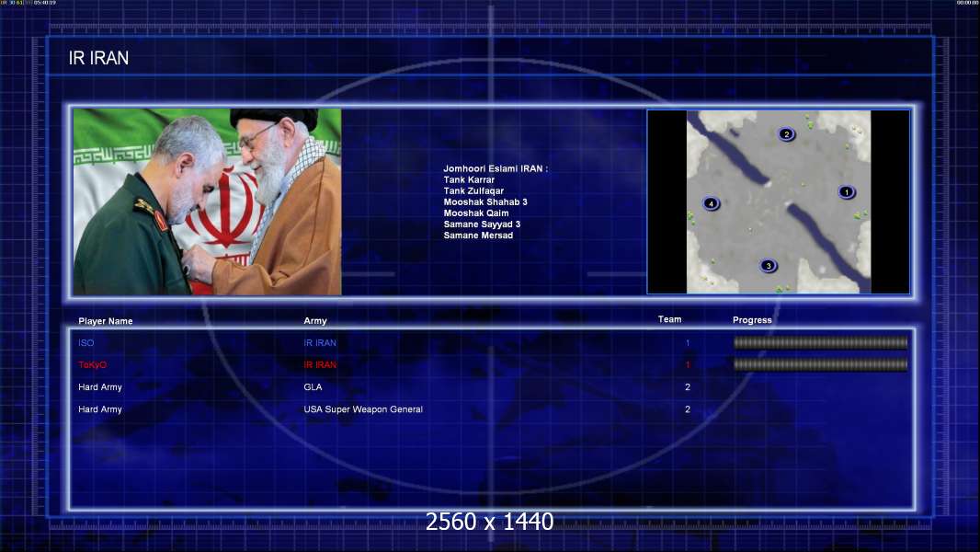Click the ToKyO player progress bar

click(820, 363)
